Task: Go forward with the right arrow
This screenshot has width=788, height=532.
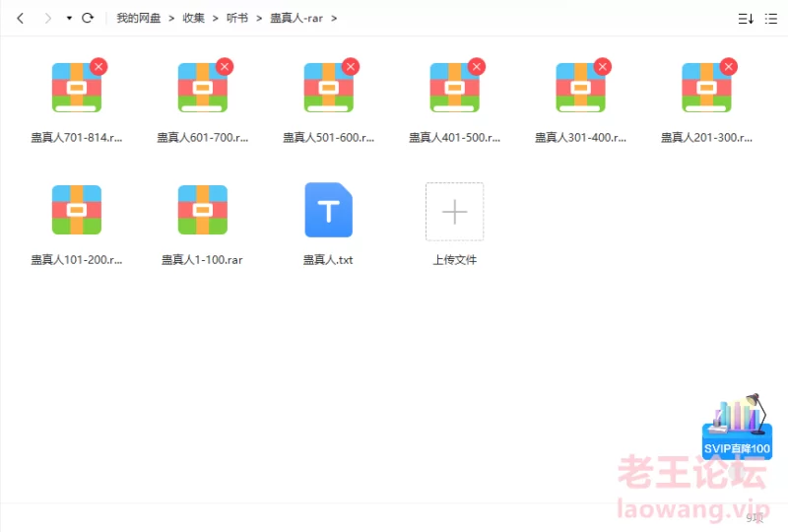Action: click(47, 19)
